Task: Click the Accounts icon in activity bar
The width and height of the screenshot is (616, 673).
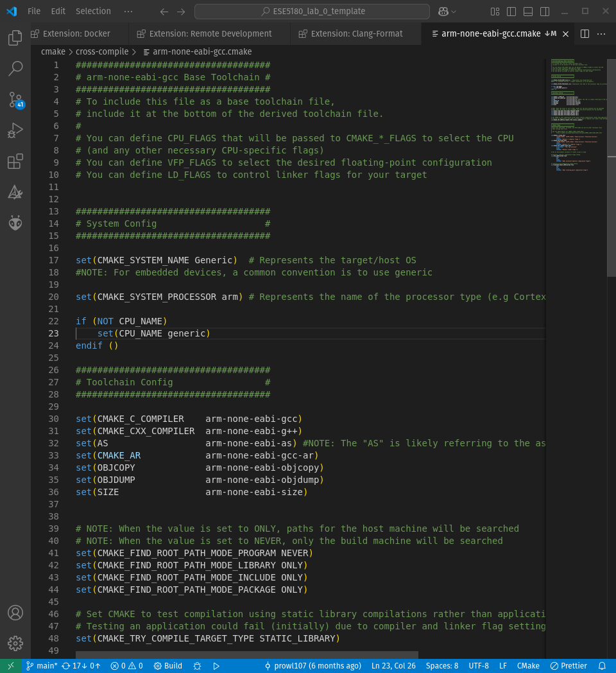Action: 15,612
